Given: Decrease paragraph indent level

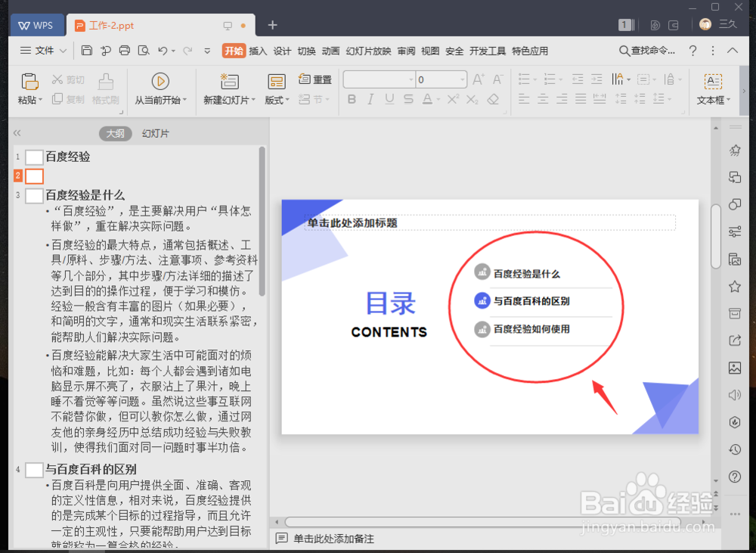Looking at the screenshot, I should coord(578,79).
